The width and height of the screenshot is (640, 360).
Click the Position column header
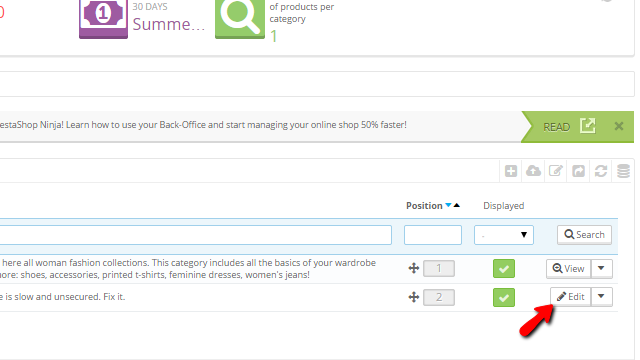[x=424, y=206]
